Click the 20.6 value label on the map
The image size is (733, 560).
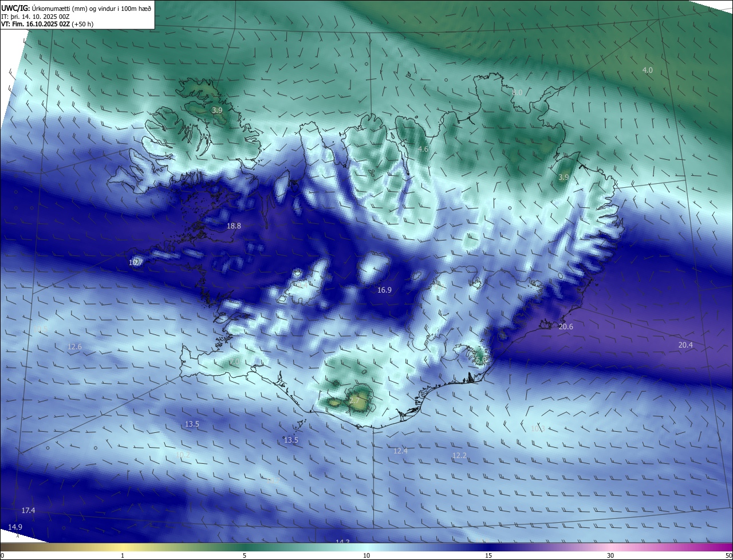point(566,326)
